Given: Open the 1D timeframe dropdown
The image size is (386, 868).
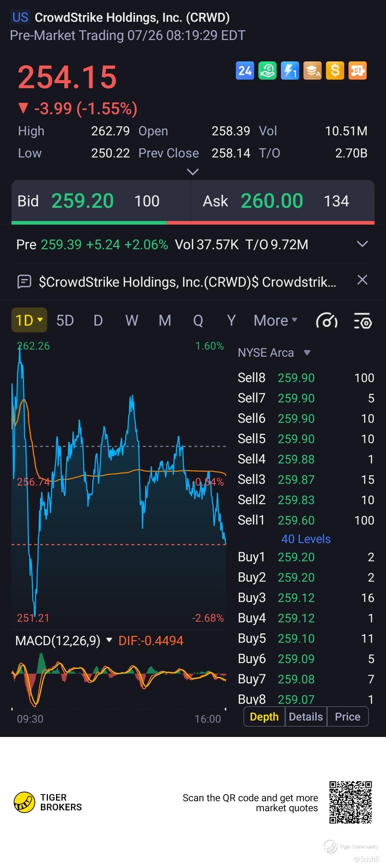Looking at the screenshot, I should [x=29, y=320].
